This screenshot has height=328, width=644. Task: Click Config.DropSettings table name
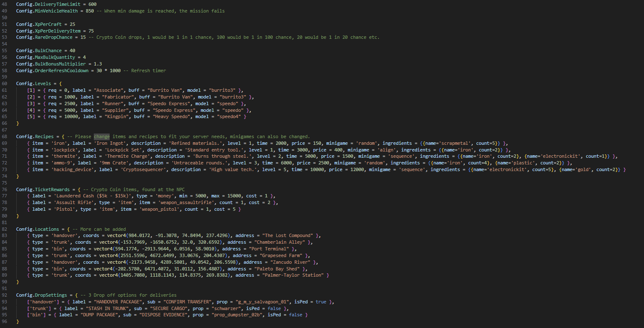(42, 295)
